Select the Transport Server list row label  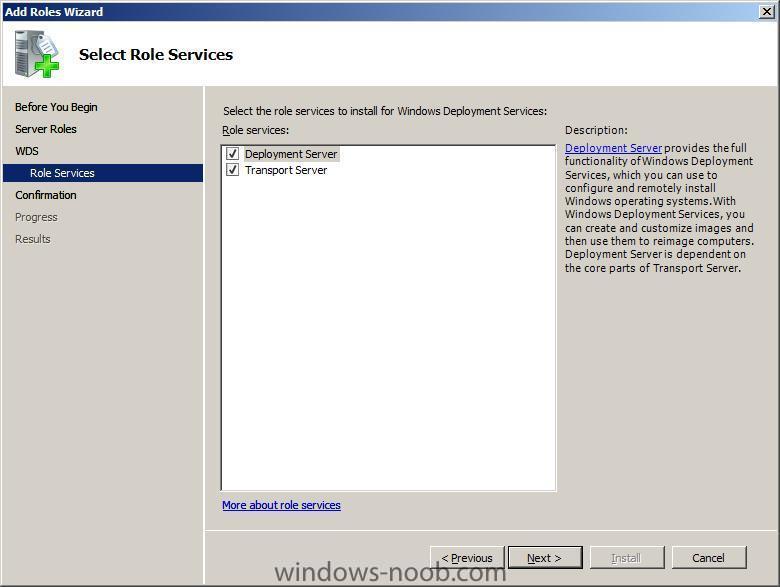(x=286, y=170)
